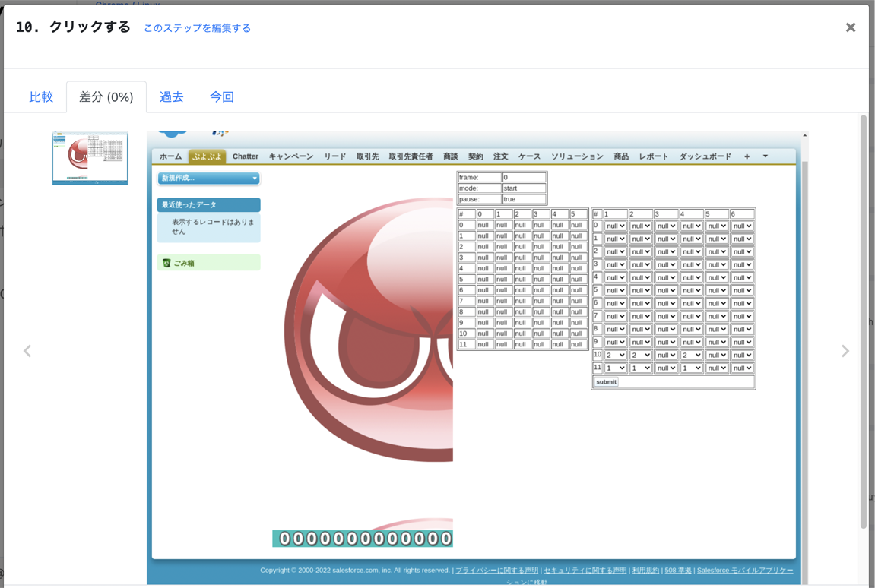Open 508 準拠 footer link
The height and width of the screenshot is (588, 875).
[678, 571]
